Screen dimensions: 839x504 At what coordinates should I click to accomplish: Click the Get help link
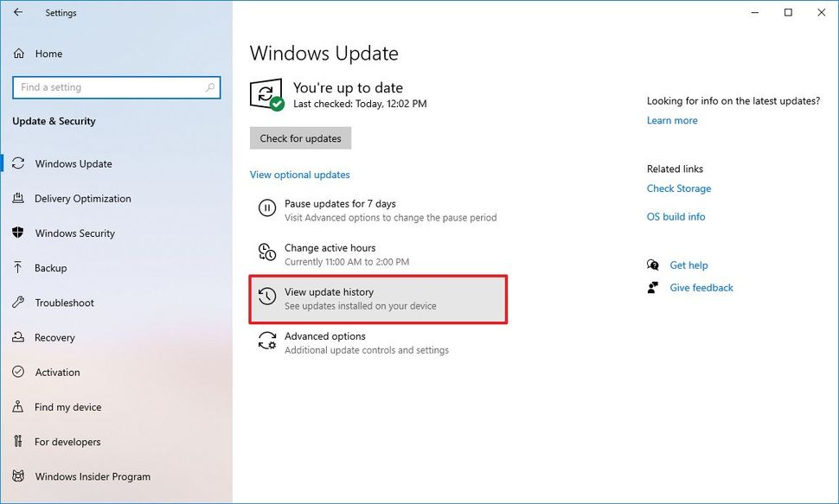click(x=688, y=265)
